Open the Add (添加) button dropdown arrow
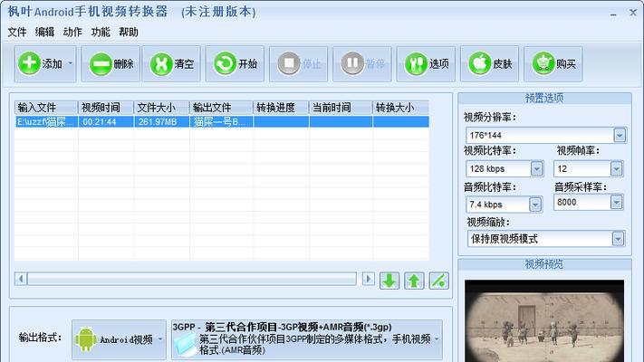Image resolution: width=644 pixels, height=362 pixels. tap(71, 63)
